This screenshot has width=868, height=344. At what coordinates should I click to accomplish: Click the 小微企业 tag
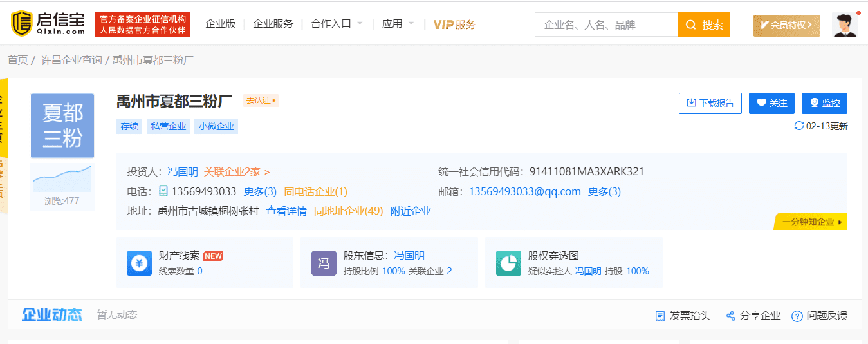(x=216, y=126)
